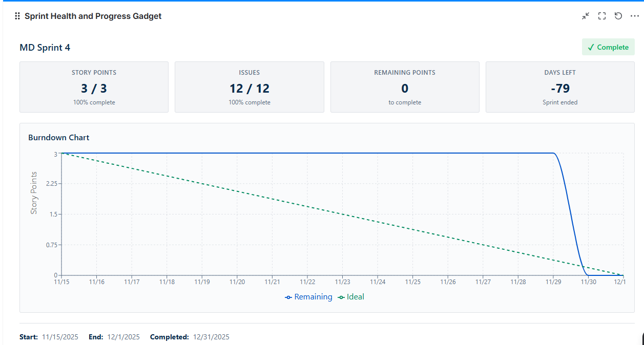
Task: Refresh the Sprint Health gadget
Action: coord(618,16)
